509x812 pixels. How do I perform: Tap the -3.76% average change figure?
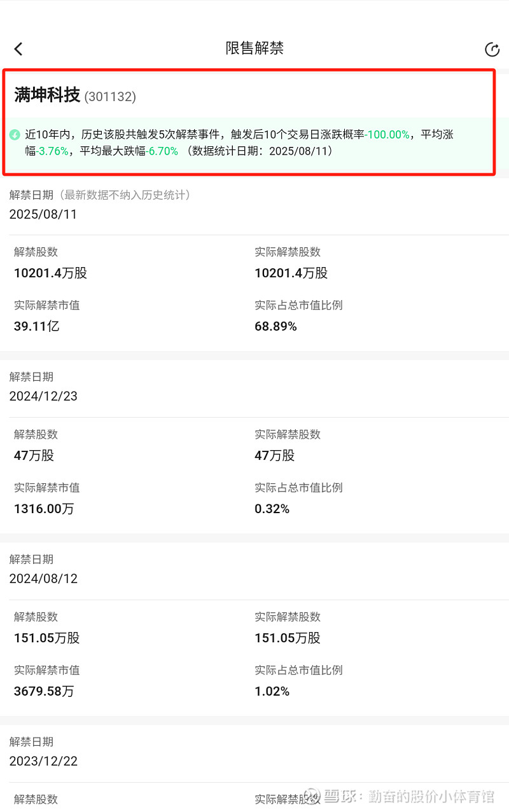(53, 151)
